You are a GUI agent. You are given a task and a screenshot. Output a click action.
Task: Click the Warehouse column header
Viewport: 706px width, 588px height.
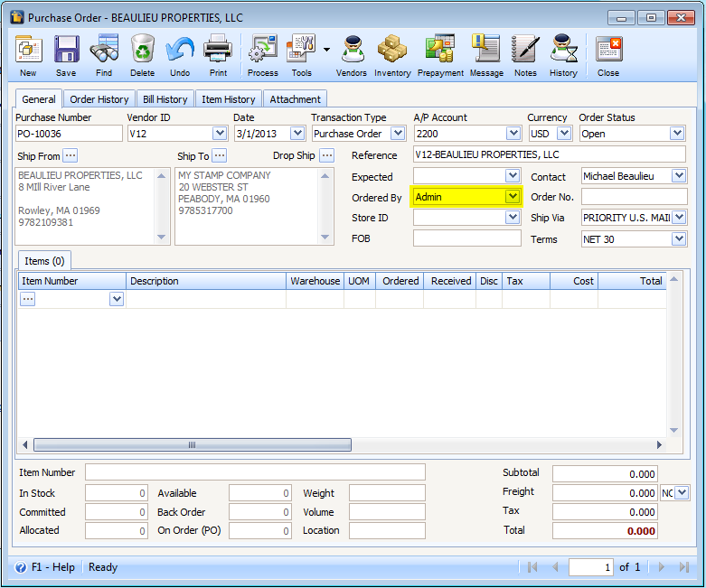coord(315,281)
